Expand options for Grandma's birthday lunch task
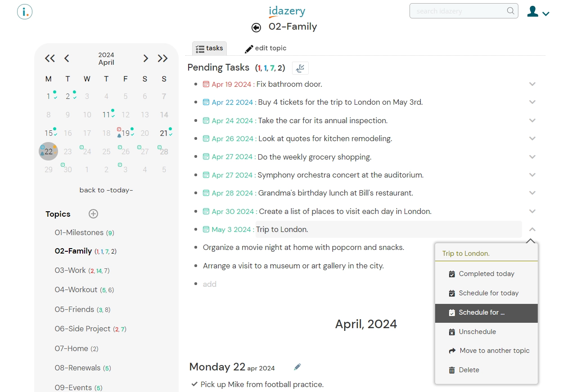567x392 pixels. (x=532, y=193)
